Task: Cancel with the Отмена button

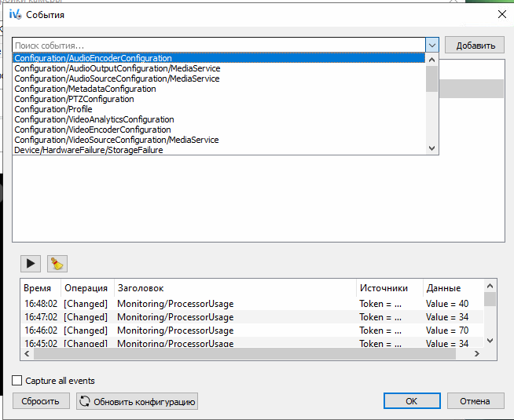Action: 475,401
